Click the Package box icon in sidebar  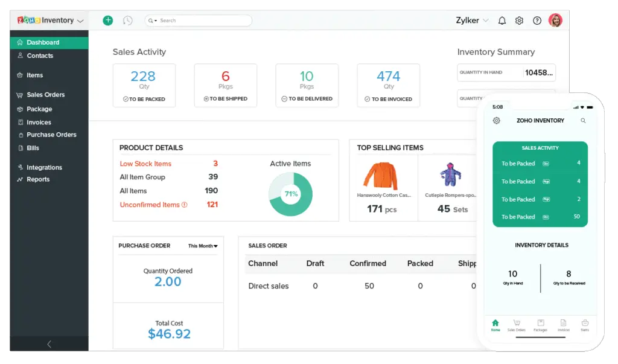pyautogui.click(x=20, y=109)
